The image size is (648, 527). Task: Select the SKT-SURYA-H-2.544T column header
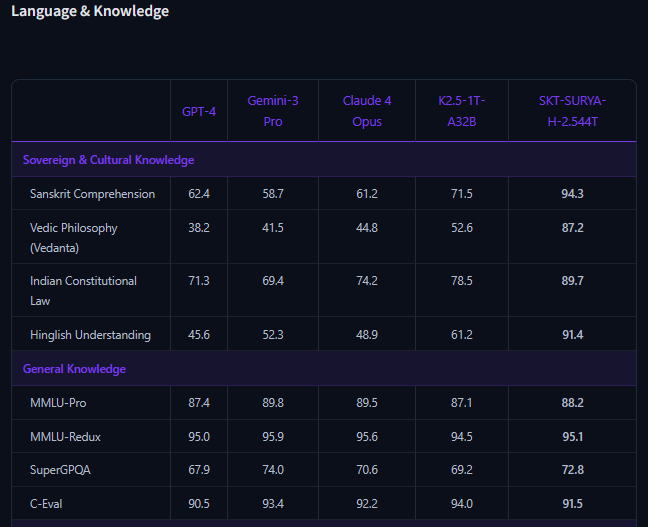[572, 111]
